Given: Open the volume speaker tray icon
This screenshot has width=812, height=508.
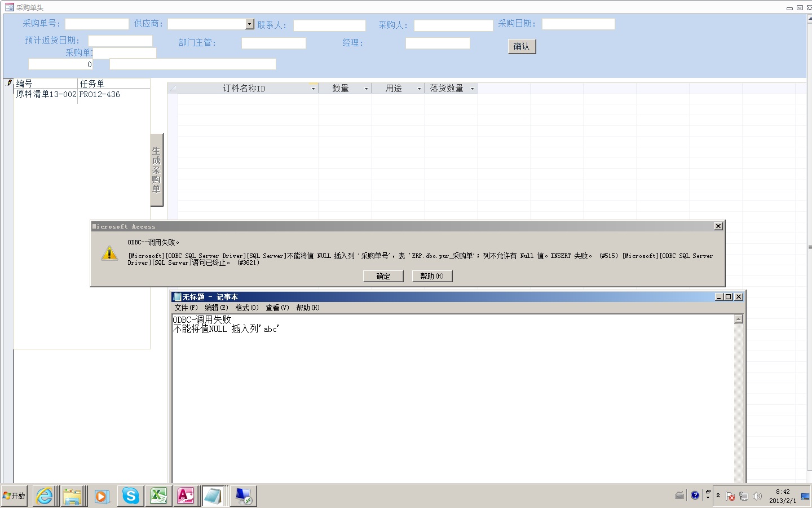Looking at the screenshot, I should [757, 496].
